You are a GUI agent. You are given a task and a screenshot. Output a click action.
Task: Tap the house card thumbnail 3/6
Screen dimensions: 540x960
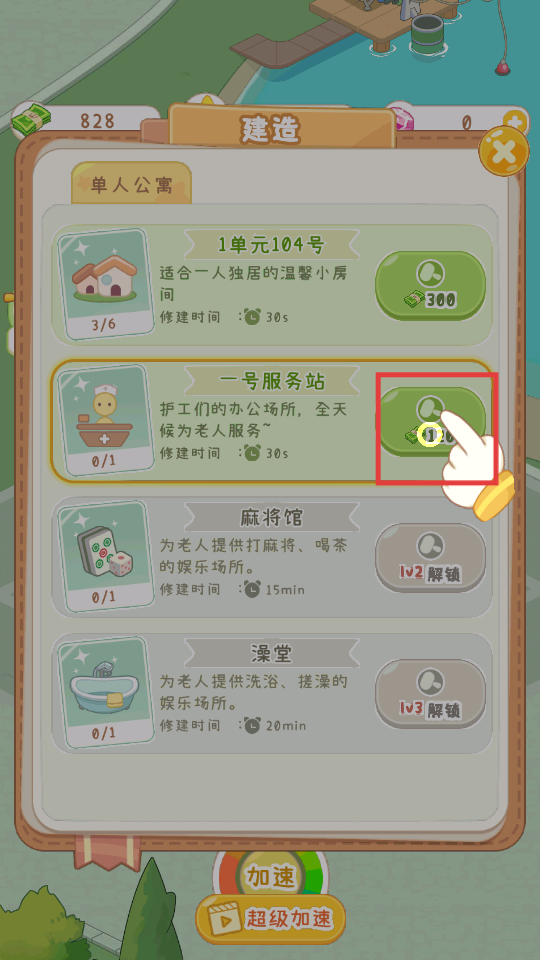(x=105, y=284)
